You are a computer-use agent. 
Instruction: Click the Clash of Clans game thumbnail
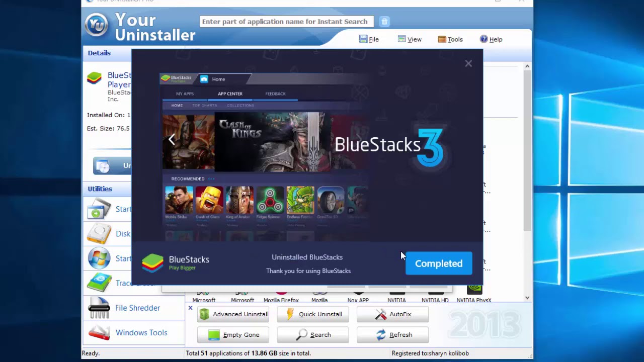[209, 200]
